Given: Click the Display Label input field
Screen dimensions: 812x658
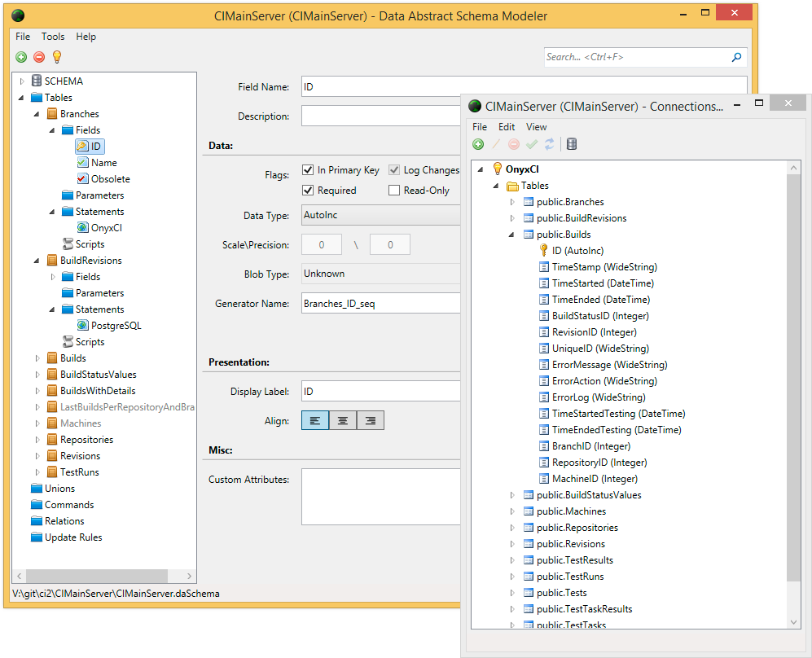Looking at the screenshot, I should 380,392.
